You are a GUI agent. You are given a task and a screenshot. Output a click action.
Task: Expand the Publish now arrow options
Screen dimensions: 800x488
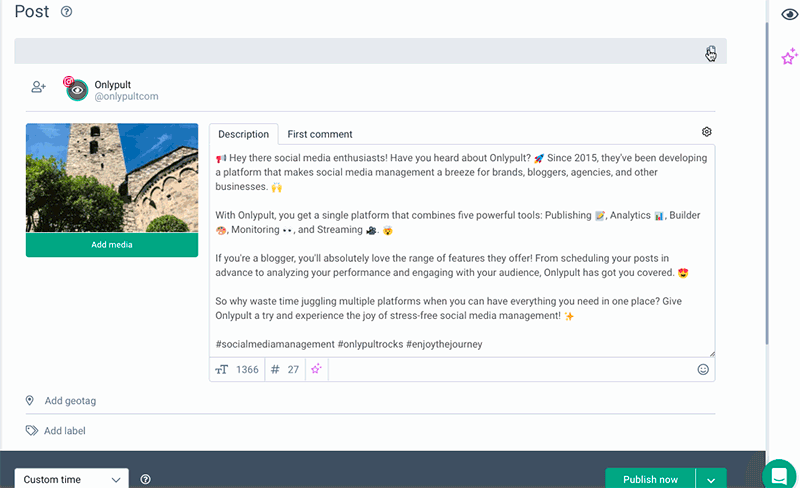coord(711,480)
